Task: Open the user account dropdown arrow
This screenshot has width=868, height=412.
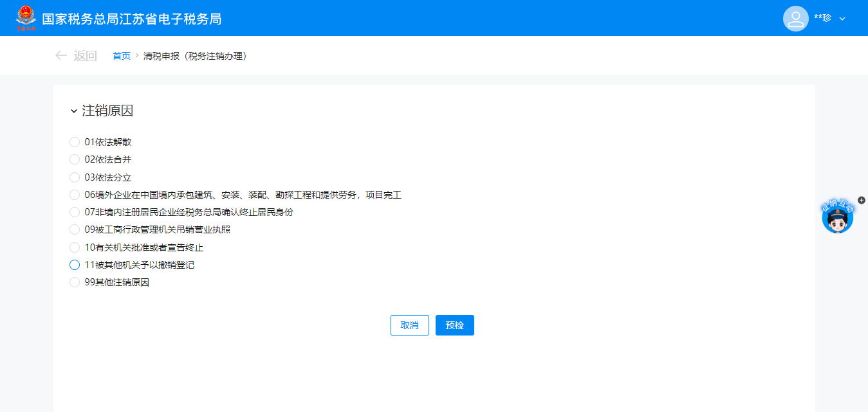Action: click(x=842, y=19)
